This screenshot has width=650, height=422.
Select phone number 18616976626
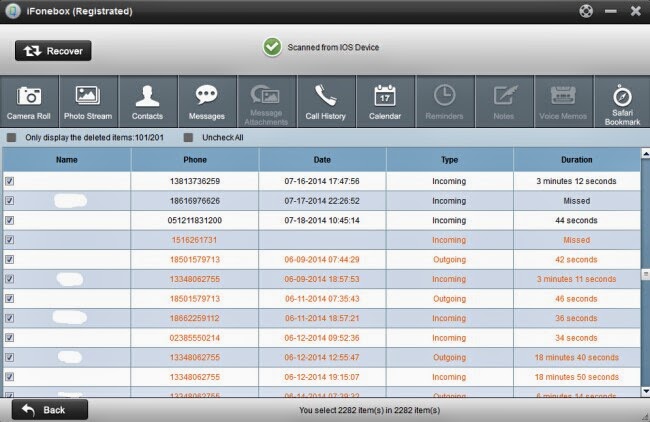[x=195, y=201]
